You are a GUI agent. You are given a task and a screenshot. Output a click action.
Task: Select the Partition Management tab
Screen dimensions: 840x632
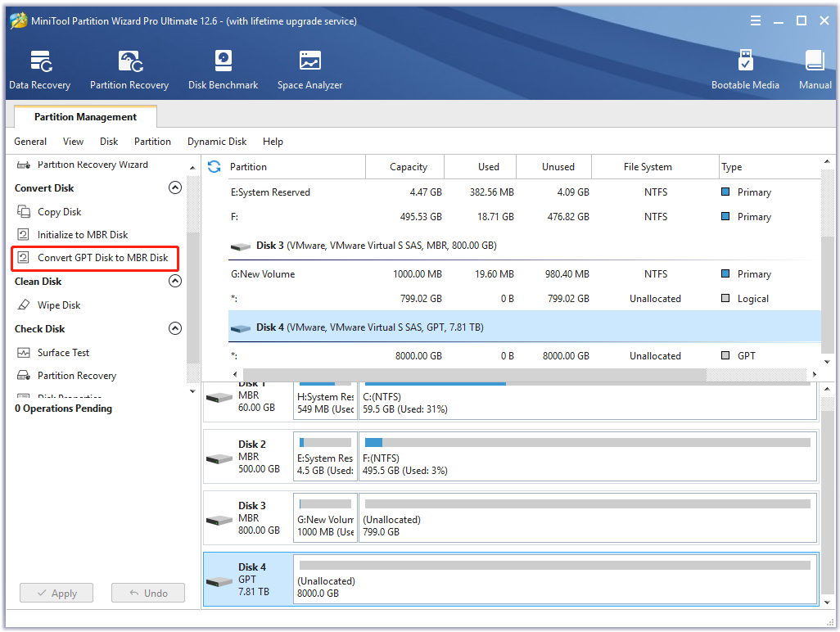pyautogui.click(x=85, y=117)
